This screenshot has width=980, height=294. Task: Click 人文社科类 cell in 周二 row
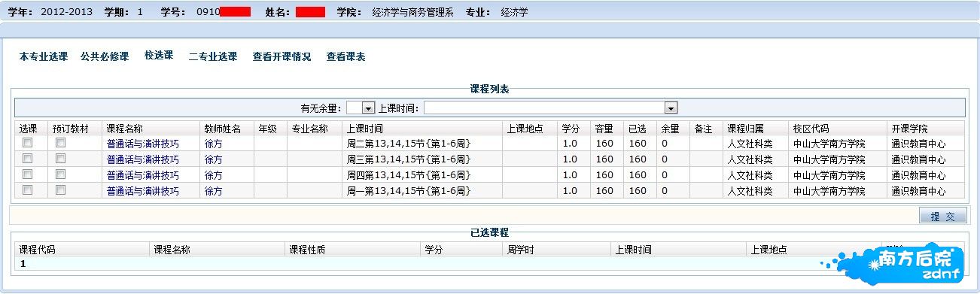[x=750, y=144]
